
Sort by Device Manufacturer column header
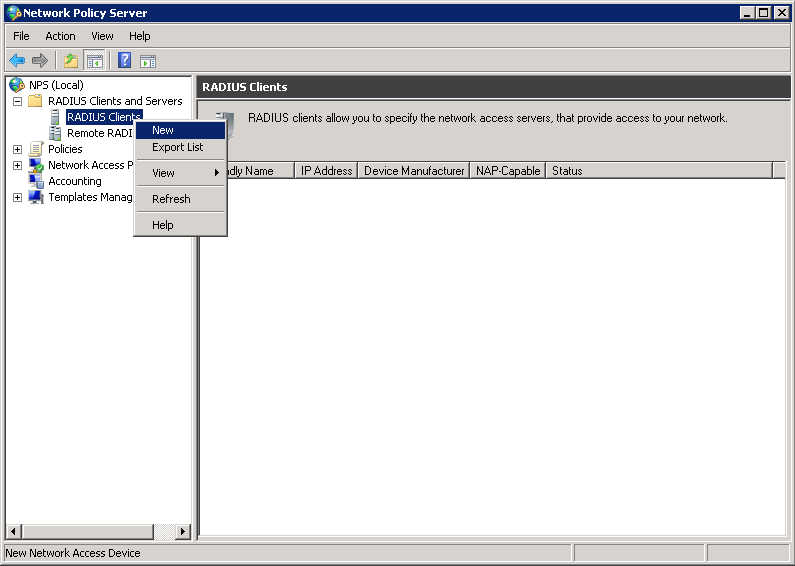(x=414, y=171)
